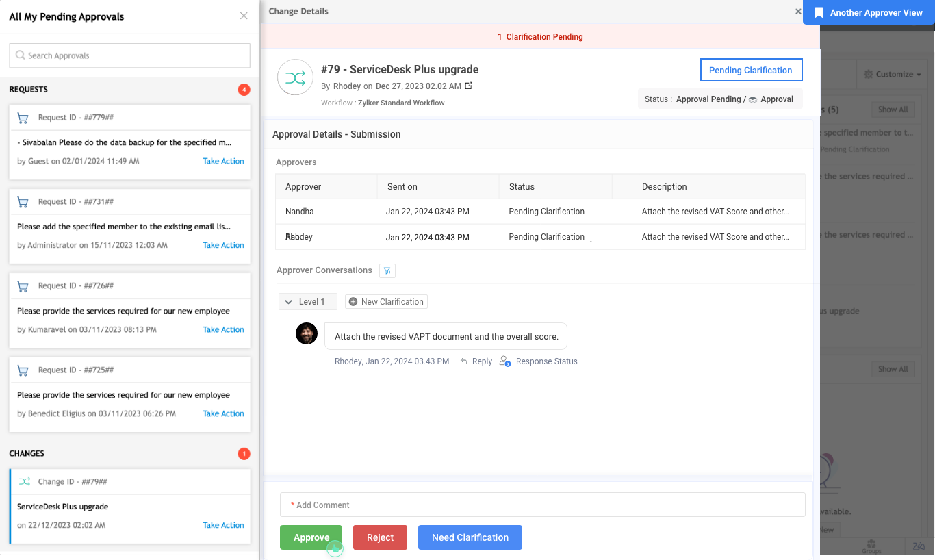The image size is (935, 560).
Task: Take Action on ServiceDesk Plus upgrade change
Action: 223,525
